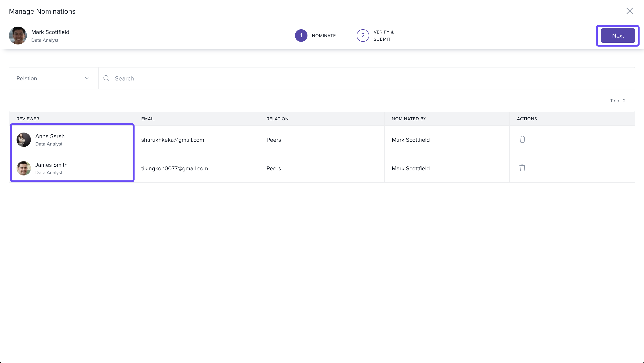Close the Manage Nominations dialog

click(629, 11)
